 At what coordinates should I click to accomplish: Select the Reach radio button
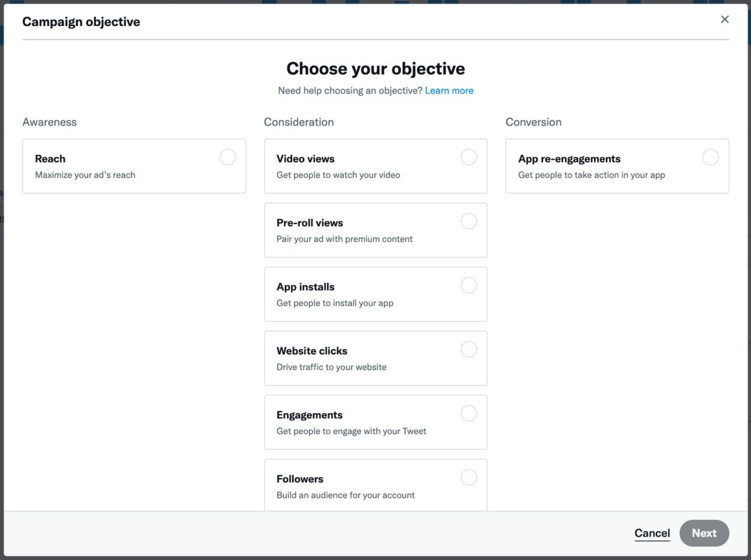pyautogui.click(x=227, y=157)
